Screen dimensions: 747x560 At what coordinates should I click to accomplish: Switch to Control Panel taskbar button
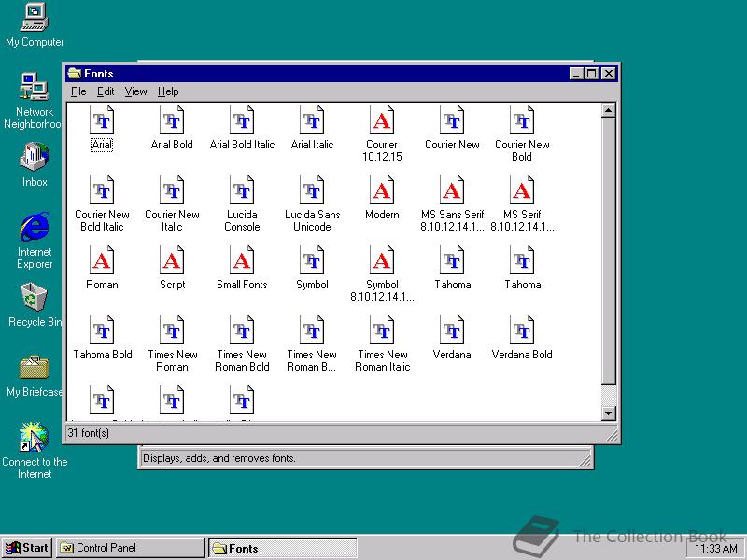tap(130, 548)
